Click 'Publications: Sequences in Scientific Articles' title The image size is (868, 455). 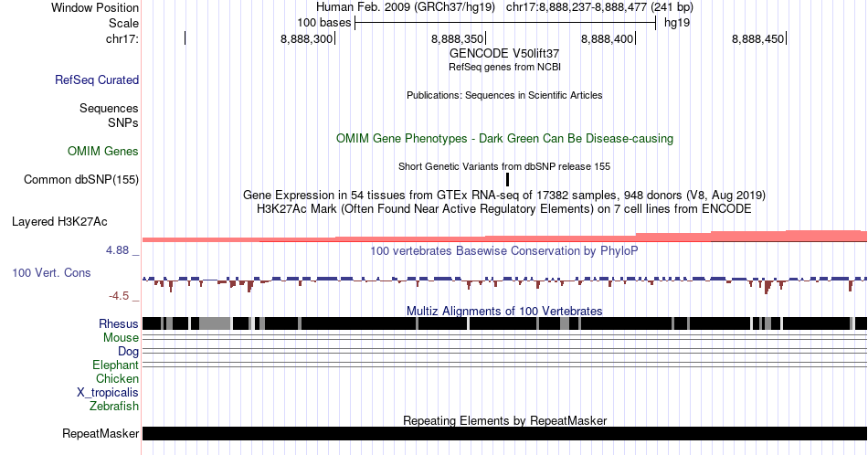504,95
